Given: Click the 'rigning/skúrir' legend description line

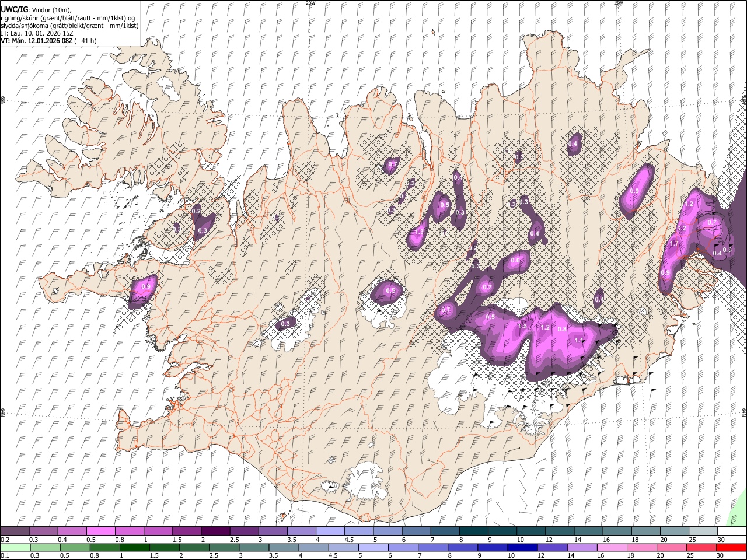Looking at the screenshot, I should (68, 17).
